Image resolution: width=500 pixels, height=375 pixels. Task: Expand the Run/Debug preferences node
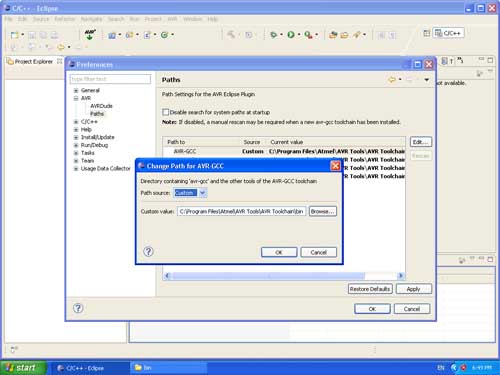[76, 145]
